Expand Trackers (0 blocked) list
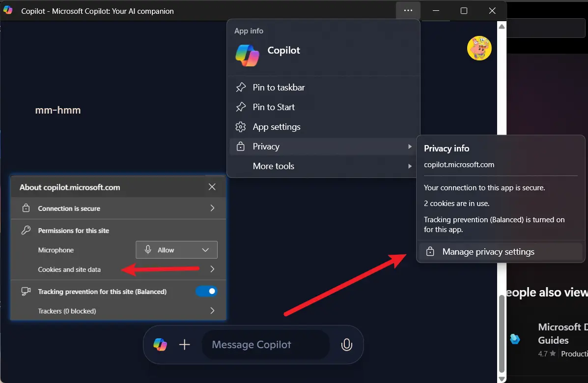Screen dimensions: 588x383 pyautogui.click(x=118, y=311)
